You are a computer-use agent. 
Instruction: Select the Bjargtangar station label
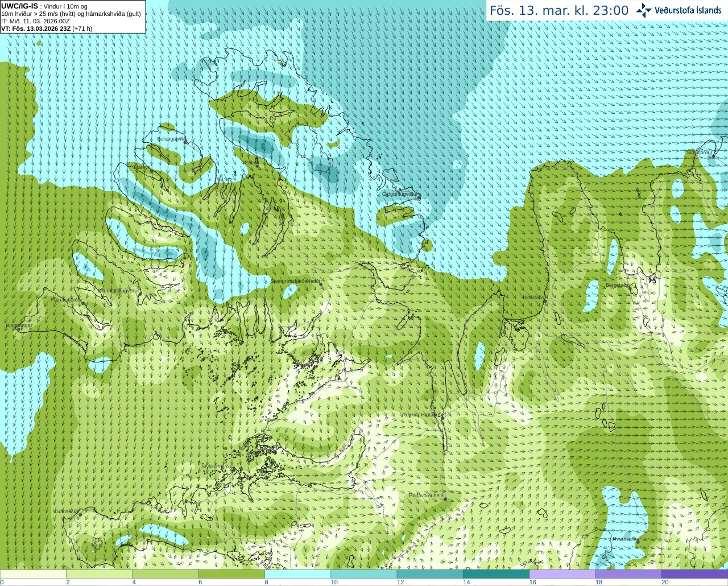point(19,326)
